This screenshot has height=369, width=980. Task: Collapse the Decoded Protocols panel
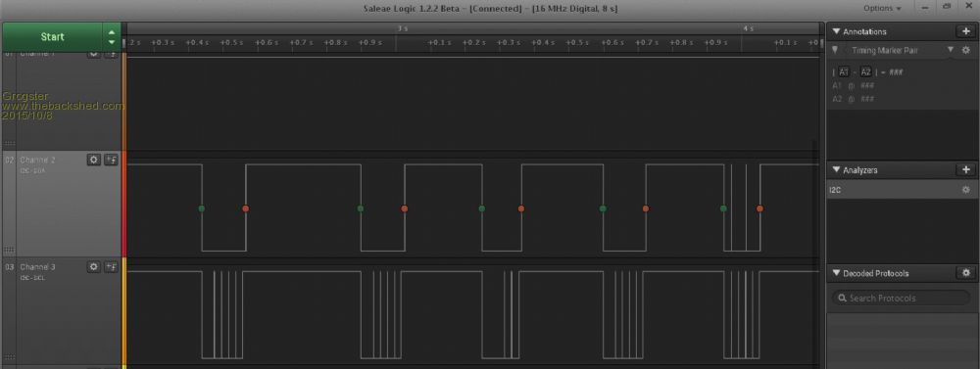pos(836,273)
